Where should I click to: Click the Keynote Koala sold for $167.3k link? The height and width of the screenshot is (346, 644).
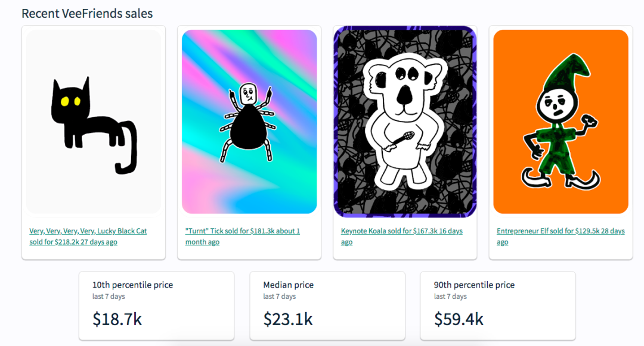point(401,236)
